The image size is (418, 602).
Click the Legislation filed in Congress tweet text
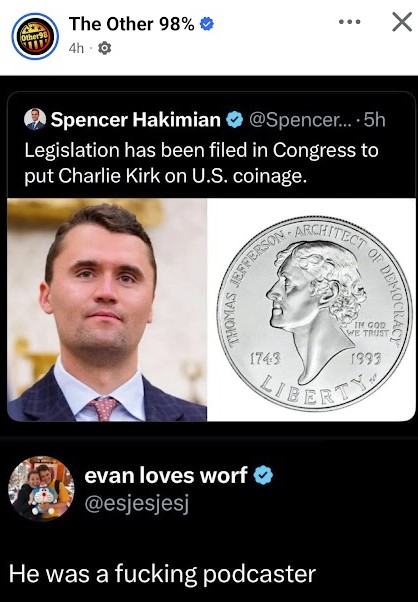(202, 163)
